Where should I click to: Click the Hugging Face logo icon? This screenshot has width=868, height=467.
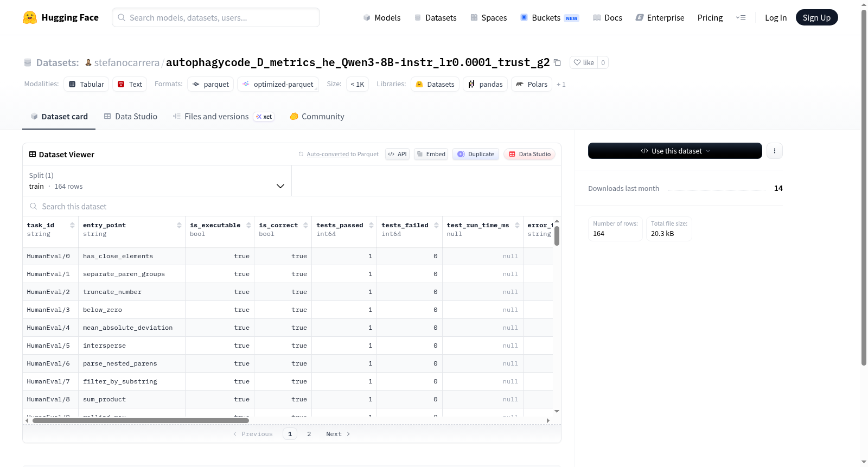click(30, 17)
